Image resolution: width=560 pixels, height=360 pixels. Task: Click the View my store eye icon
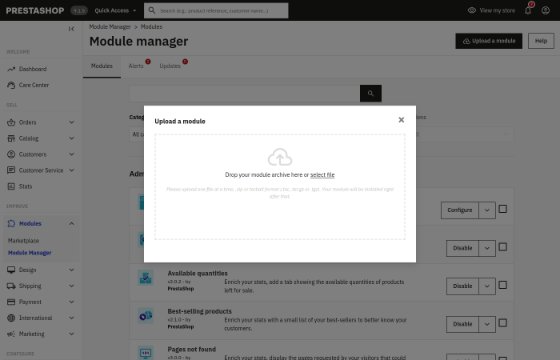click(472, 10)
